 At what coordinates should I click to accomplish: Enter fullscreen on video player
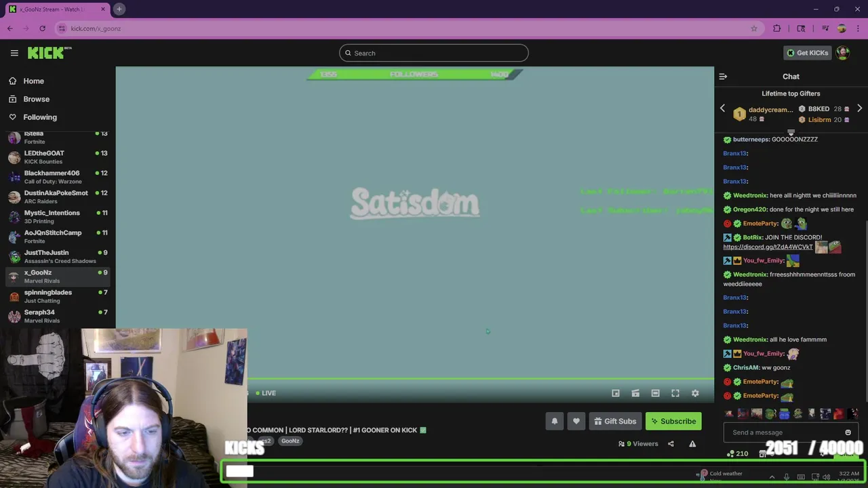pos(675,393)
